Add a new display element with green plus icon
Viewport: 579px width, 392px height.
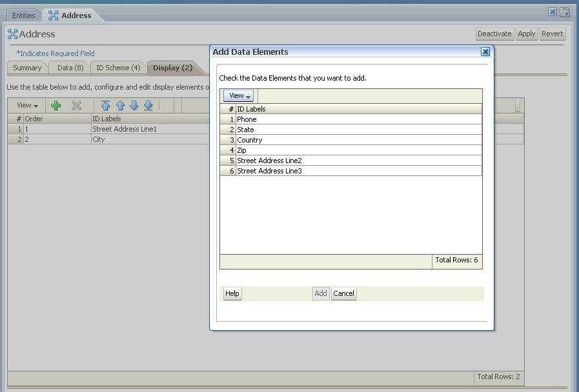[x=56, y=105]
